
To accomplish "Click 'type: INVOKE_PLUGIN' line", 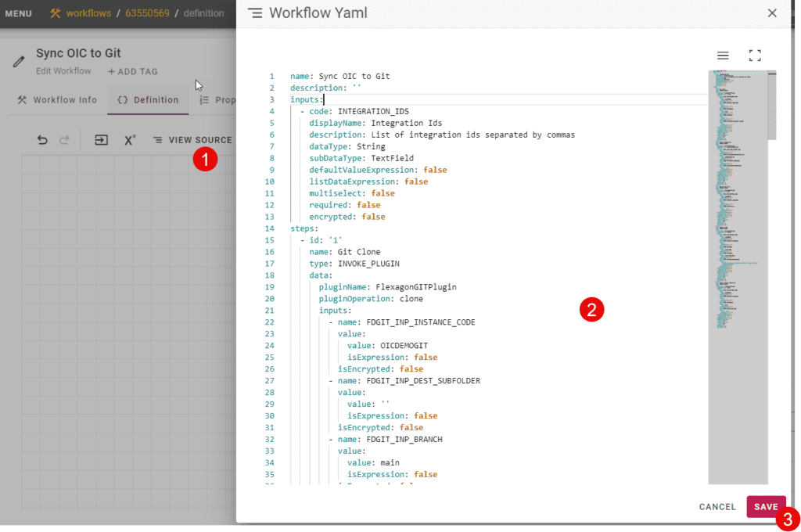I will point(354,264).
